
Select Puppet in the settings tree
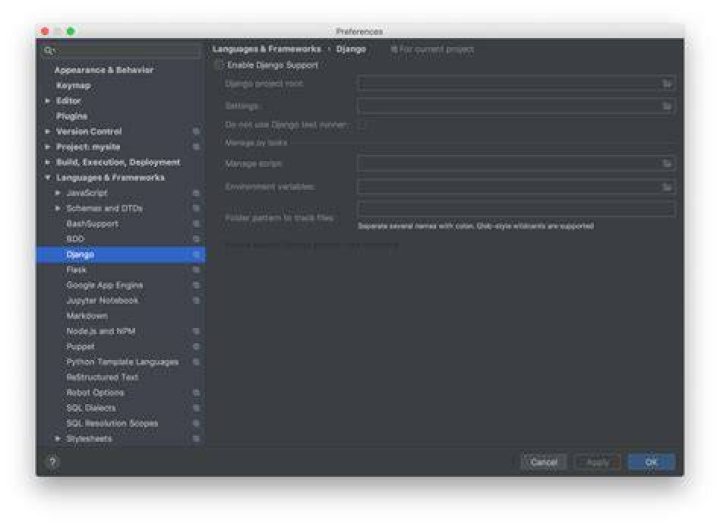(x=80, y=347)
